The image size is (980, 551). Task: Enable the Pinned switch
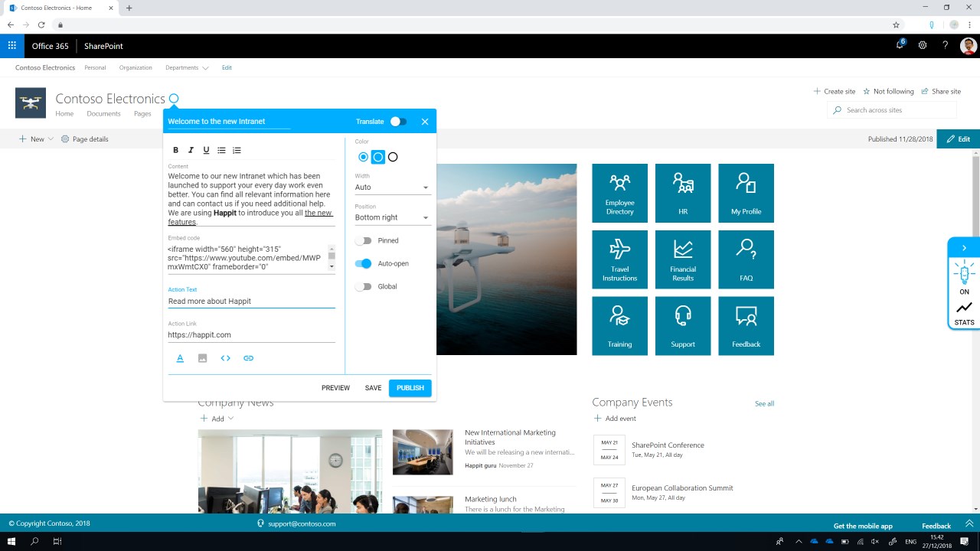(364, 240)
